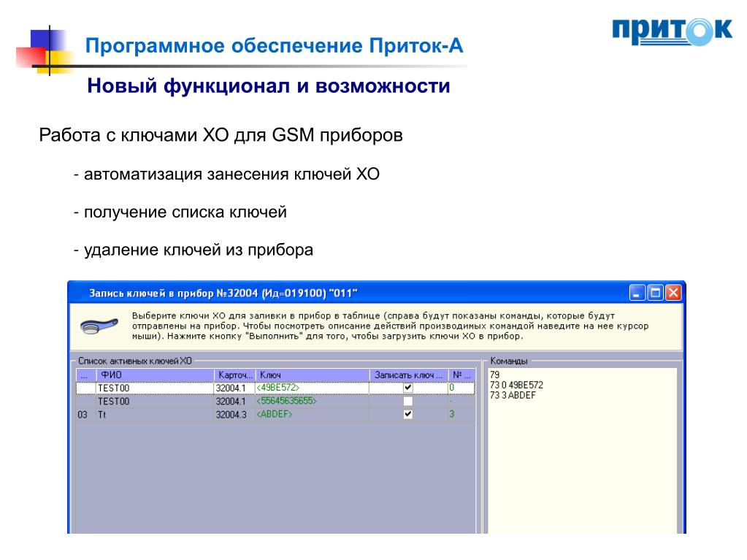Image resolution: width=747 pixels, height=560 pixels.
Task: Click the number "3" in the ABDEF row
Action: (x=451, y=414)
